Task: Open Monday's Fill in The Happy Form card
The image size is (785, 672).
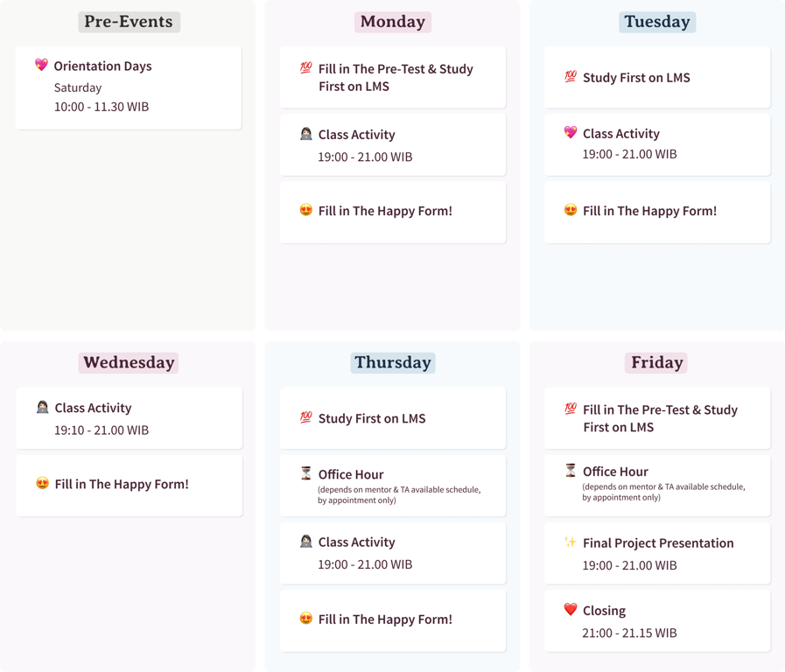Action: pos(393,212)
